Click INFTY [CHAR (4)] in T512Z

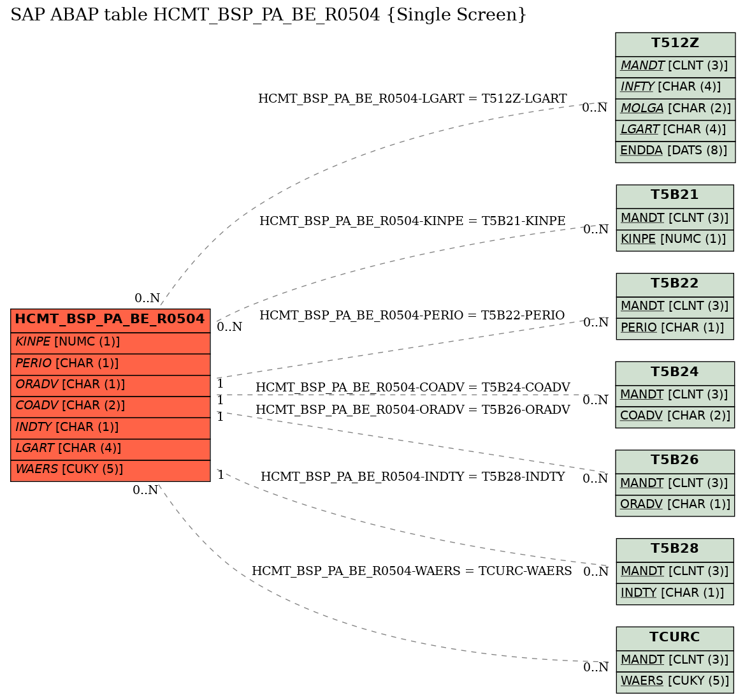(x=675, y=88)
